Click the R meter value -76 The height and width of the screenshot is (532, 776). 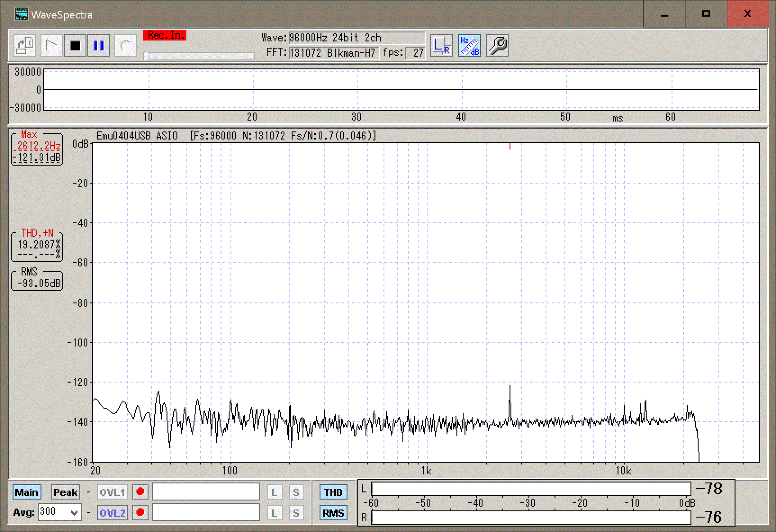pyautogui.click(x=709, y=517)
